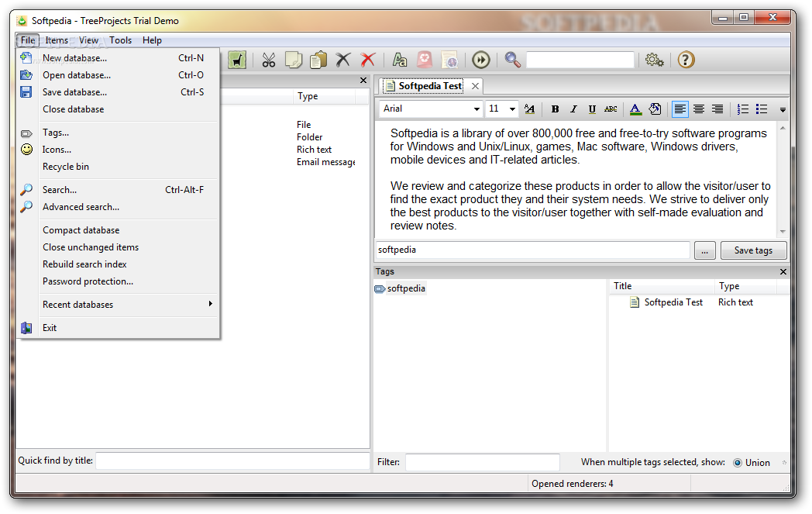Screen dimensions: 812x514
Task: Open Tags... from the File menu
Action: (119, 133)
